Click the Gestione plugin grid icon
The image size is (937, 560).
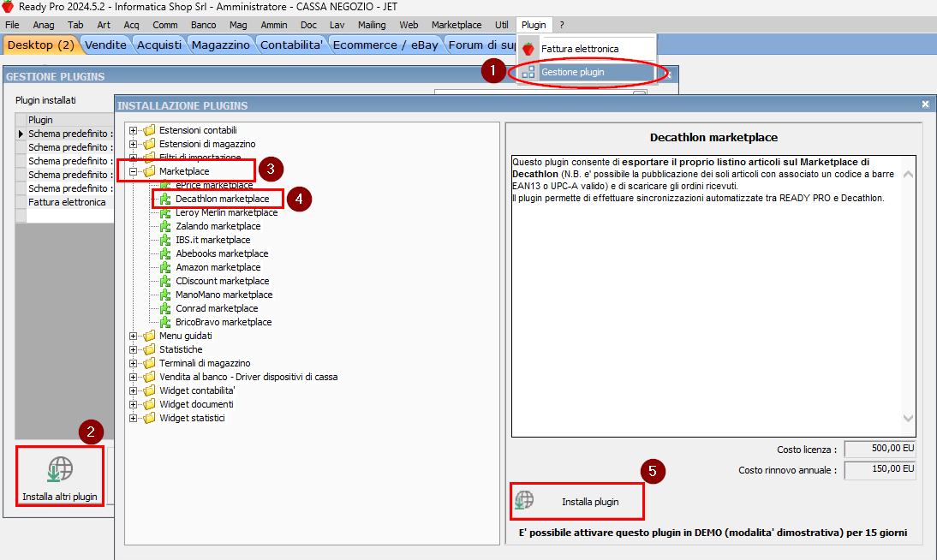click(x=528, y=72)
